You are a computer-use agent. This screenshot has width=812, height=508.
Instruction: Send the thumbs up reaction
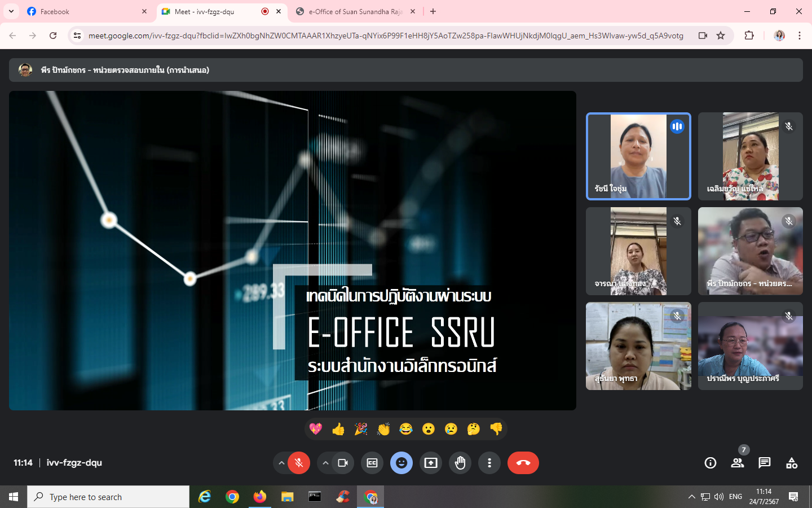(x=338, y=429)
